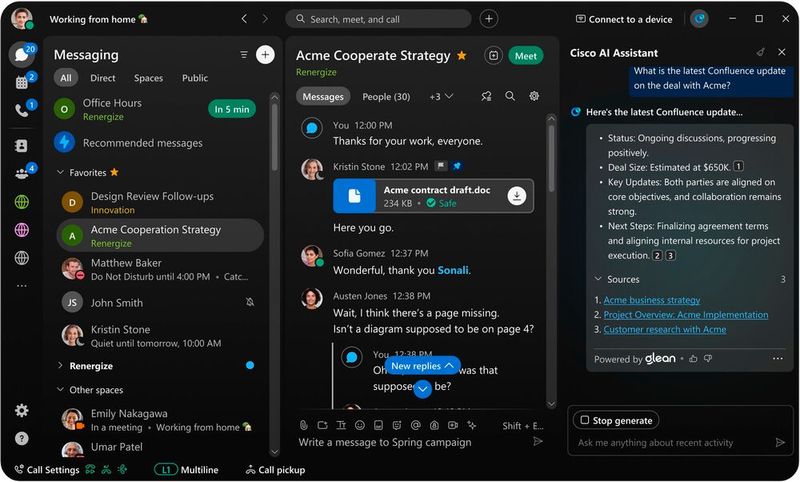Image resolution: width=800 pixels, height=482 pixels.
Task: Open the Contacts icon in the sidebar
Action: click(x=21, y=146)
